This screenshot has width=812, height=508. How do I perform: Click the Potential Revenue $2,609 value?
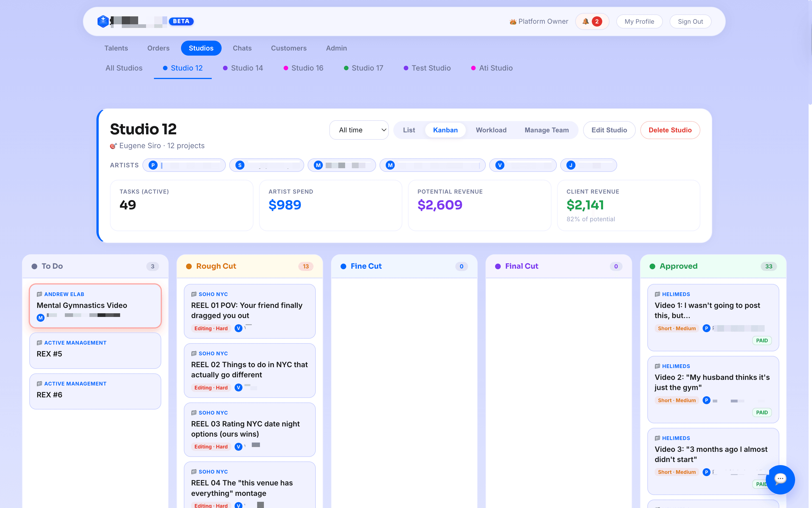[x=440, y=205]
